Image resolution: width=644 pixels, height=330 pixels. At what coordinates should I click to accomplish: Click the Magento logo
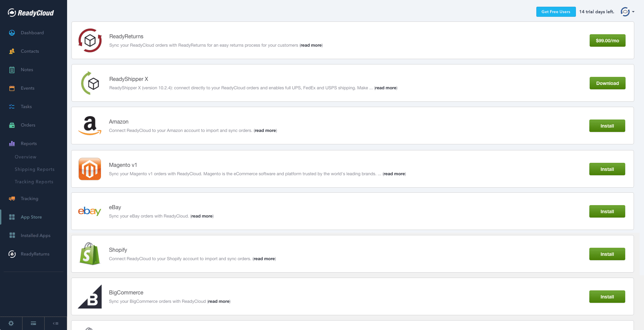pos(90,169)
